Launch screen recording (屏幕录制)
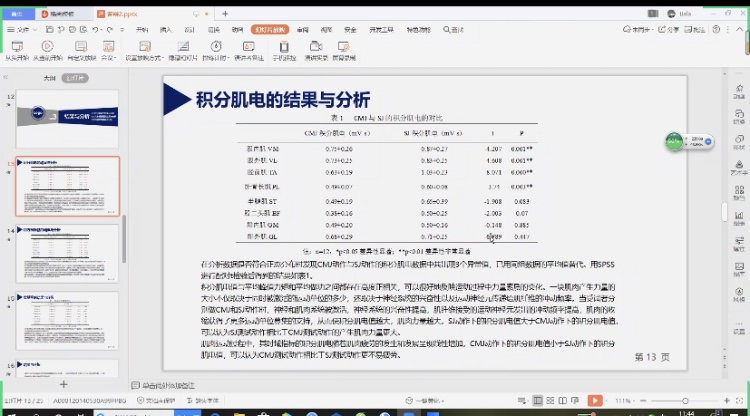Image resolution: width=750 pixels, height=416 pixels. (343, 50)
